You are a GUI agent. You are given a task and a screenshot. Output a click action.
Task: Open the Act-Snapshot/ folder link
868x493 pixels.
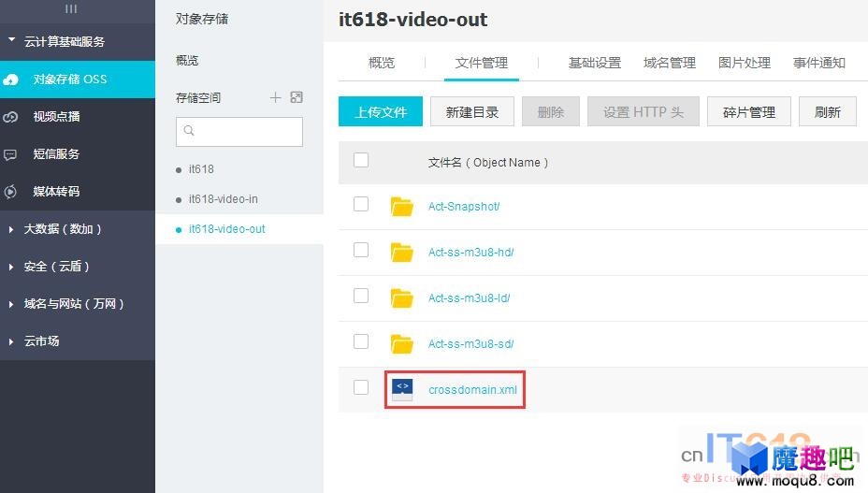pyautogui.click(x=464, y=207)
